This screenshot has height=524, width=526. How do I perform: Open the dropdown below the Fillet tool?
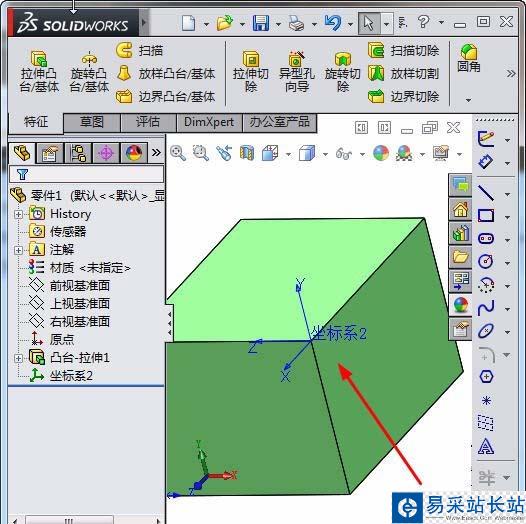click(x=469, y=100)
